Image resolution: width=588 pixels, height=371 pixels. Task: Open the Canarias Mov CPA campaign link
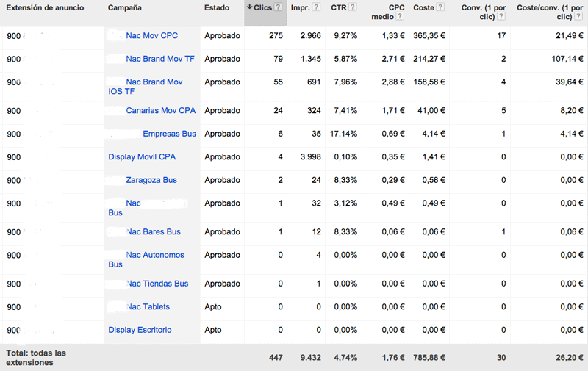[x=160, y=111]
